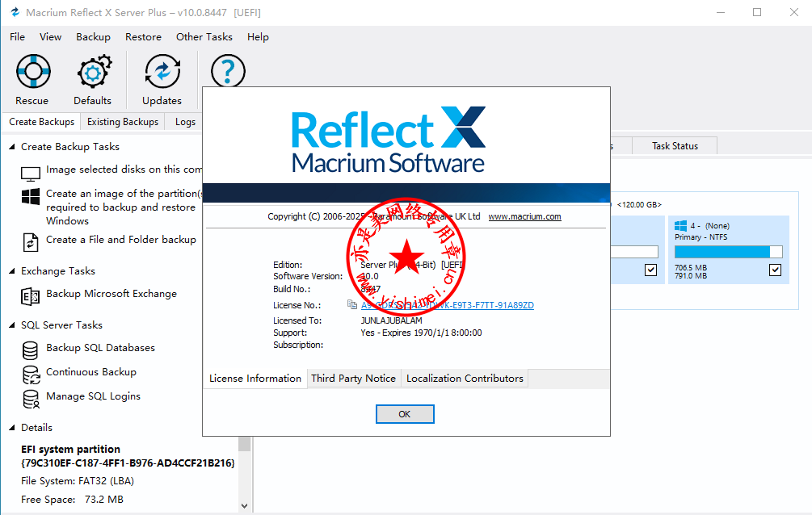The width and height of the screenshot is (812, 515).
Task: Click the usage bar of partition 4
Action: [728, 252]
